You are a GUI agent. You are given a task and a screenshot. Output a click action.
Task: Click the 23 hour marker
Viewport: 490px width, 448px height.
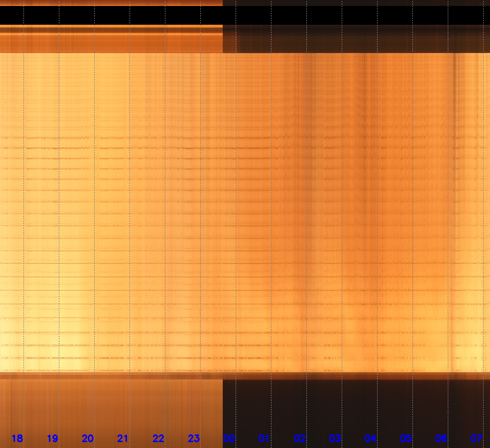point(194,439)
